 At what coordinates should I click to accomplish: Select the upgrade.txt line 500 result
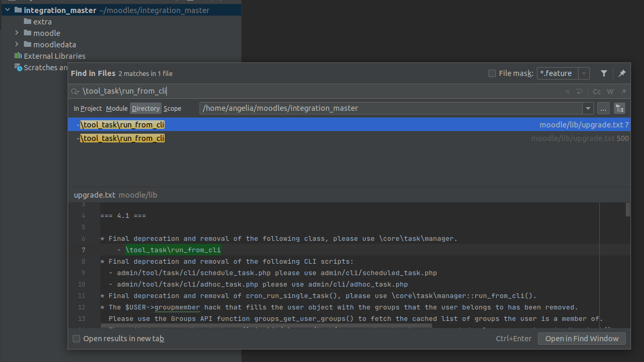click(349, 138)
